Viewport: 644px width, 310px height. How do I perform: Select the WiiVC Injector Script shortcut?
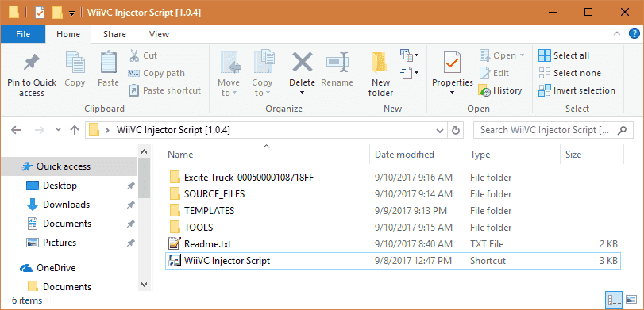pyautogui.click(x=392, y=261)
